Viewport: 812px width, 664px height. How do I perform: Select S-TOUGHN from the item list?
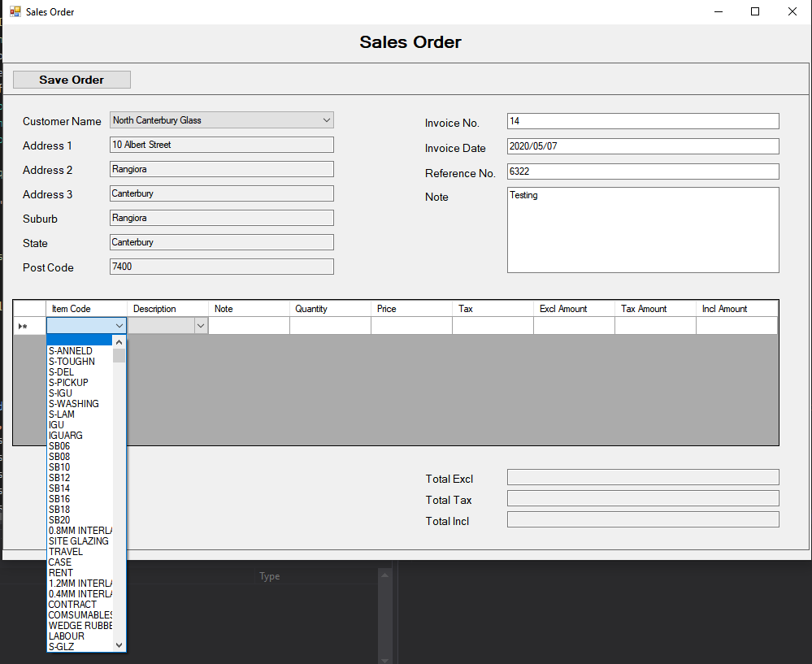[80, 362]
